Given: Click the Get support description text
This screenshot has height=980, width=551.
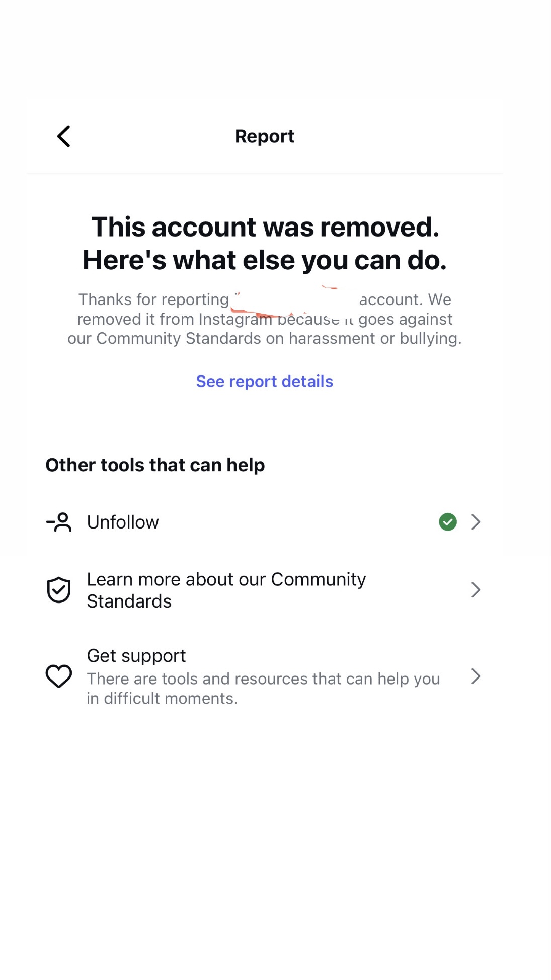Looking at the screenshot, I should point(263,688).
